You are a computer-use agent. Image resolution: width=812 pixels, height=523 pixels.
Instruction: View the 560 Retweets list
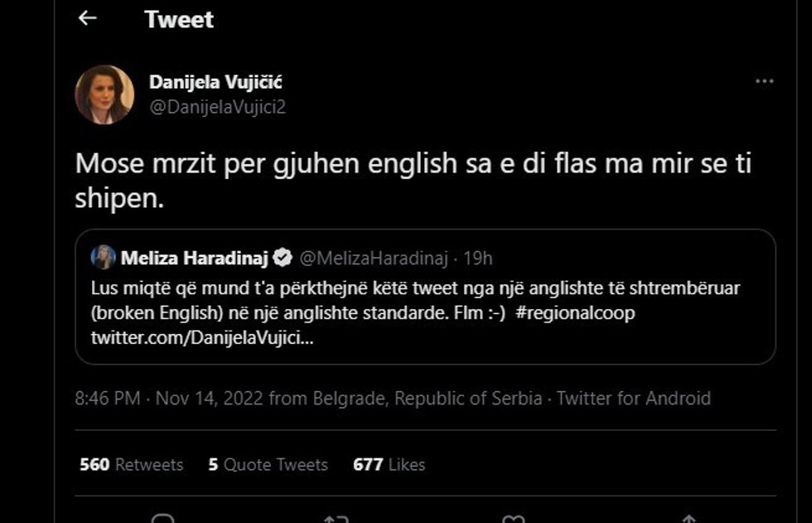point(131,465)
